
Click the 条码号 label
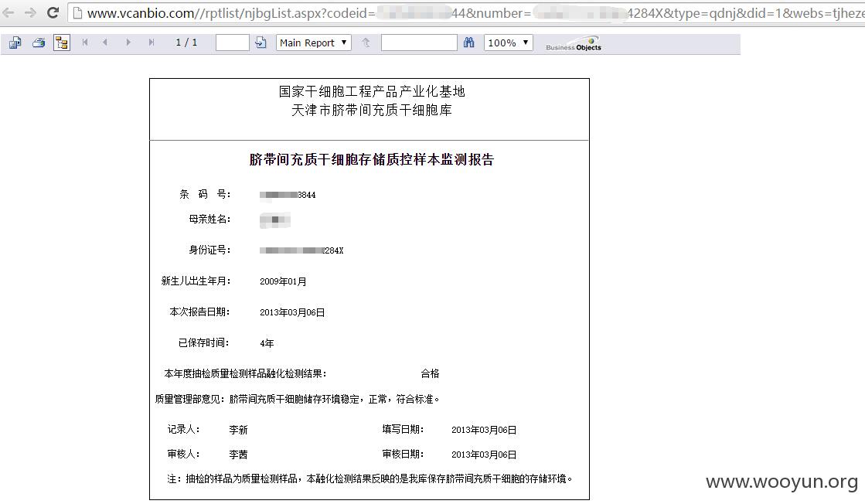coord(205,194)
